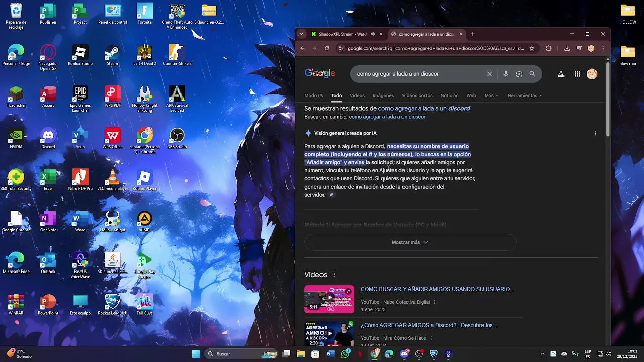The width and height of the screenshot is (644, 362).
Task: Open Chrome three-dot menu
Action: click(x=603, y=48)
